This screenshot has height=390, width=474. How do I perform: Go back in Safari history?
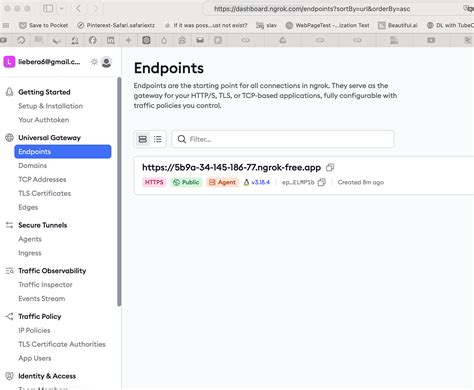click(78, 8)
